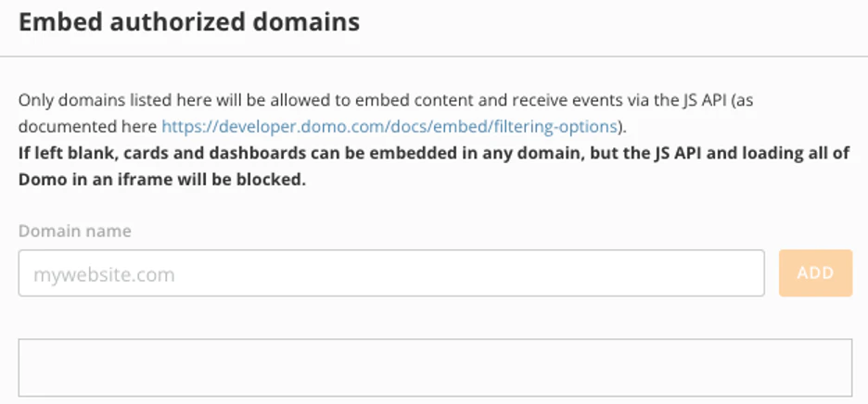Click the mywebsite.com placeholder text
The image size is (868, 404).
[104, 274]
